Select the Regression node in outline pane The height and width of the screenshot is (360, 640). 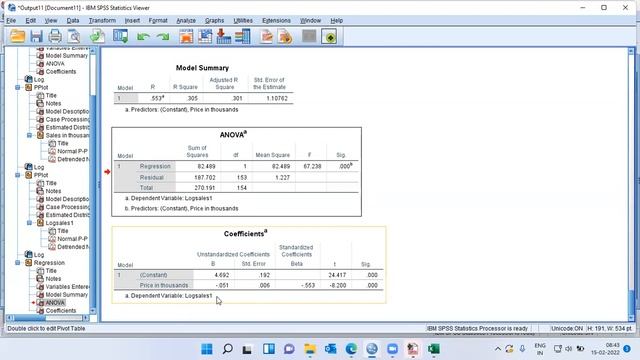[x=49, y=263]
